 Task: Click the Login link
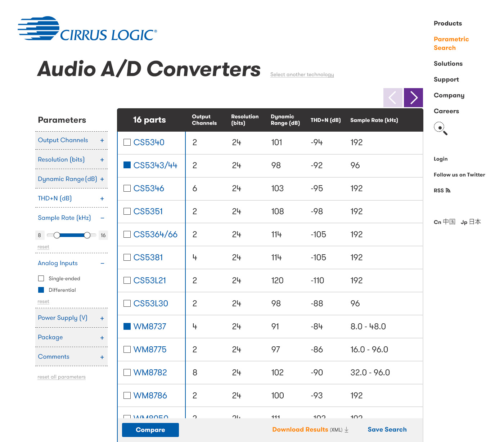click(441, 159)
